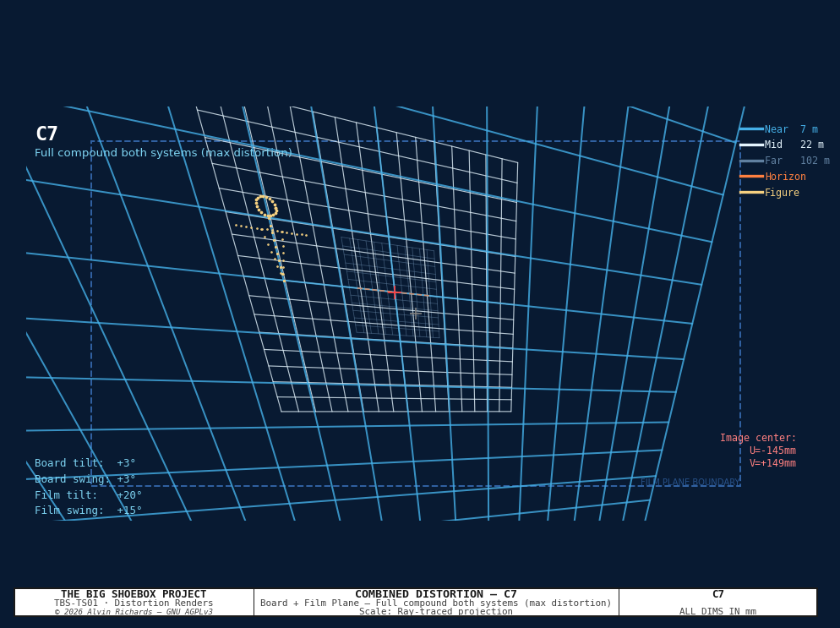Viewport: 840px width, 628px height.
Task: Click the gray Far legend line swatch
Action: (x=751, y=161)
